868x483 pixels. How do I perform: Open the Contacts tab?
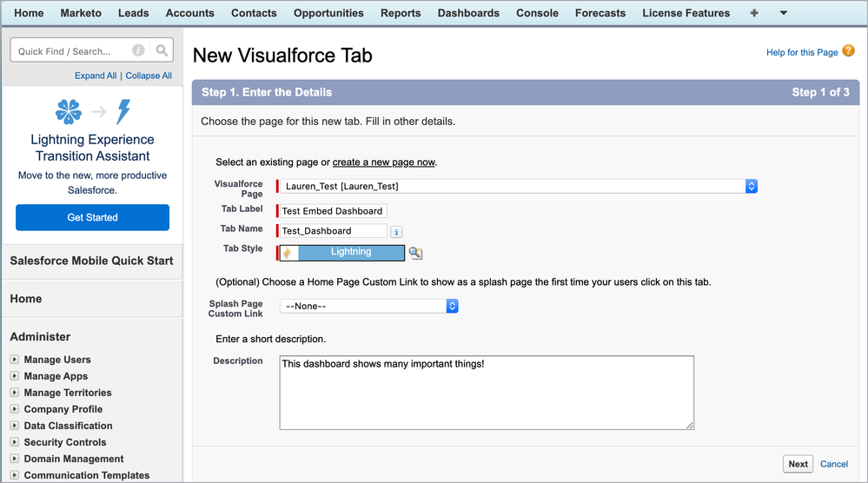254,13
